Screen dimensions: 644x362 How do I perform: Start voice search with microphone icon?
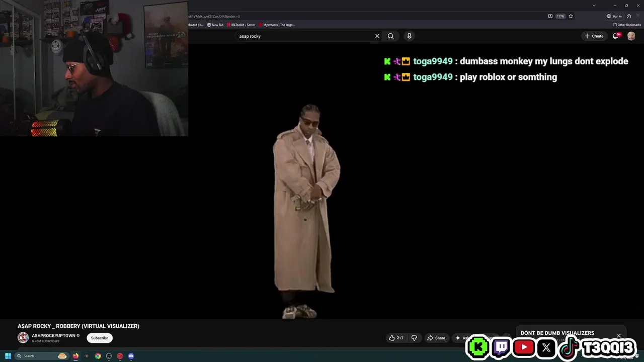pyautogui.click(x=409, y=36)
